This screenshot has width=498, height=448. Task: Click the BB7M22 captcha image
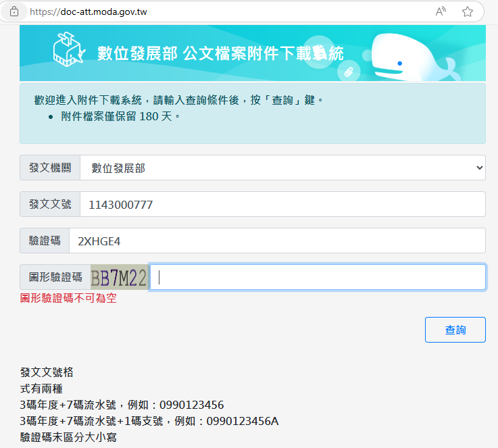pyautogui.click(x=119, y=277)
